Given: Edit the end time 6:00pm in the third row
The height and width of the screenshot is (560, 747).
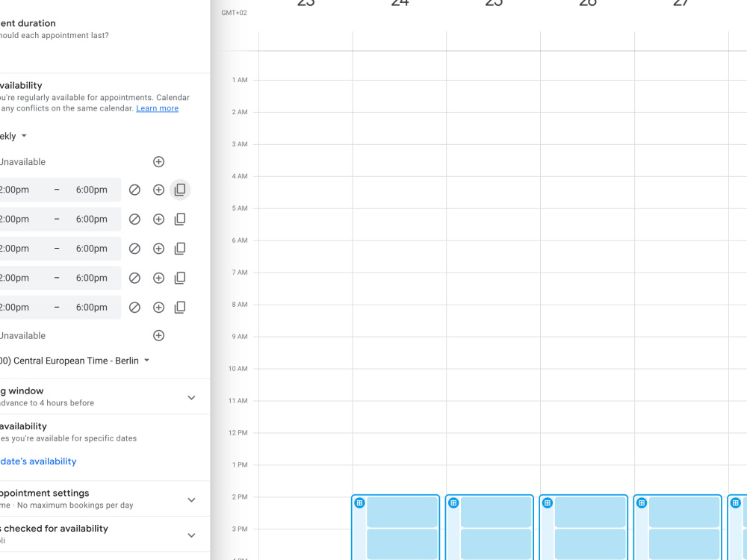Looking at the screenshot, I should click(91, 249).
